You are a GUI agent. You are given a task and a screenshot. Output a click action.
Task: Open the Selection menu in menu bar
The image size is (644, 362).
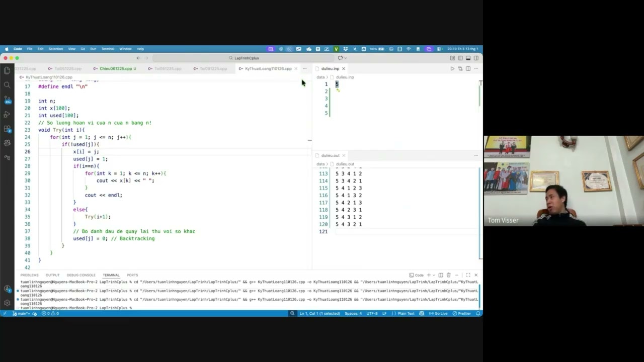pos(56,49)
